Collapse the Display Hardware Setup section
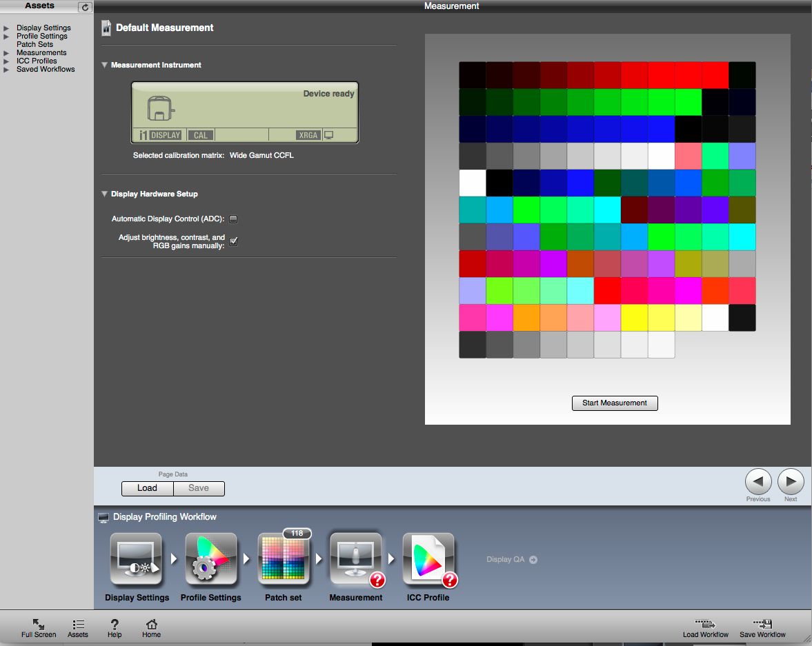Image resolution: width=812 pixels, height=646 pixels. [104, 194]
